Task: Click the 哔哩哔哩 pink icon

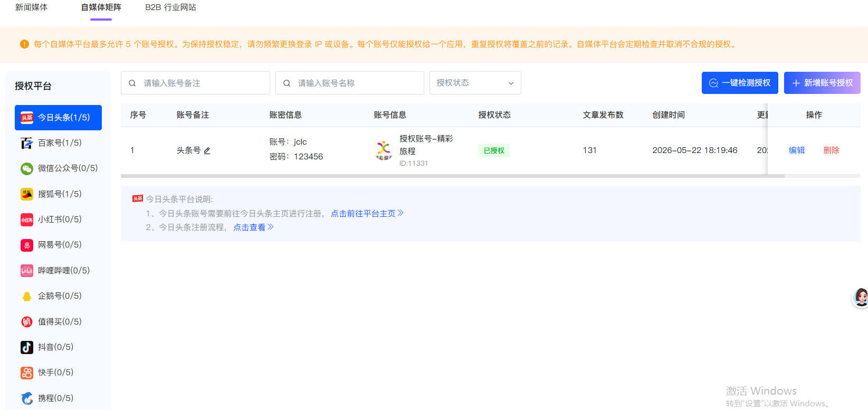Action: [x=27, y=271]
